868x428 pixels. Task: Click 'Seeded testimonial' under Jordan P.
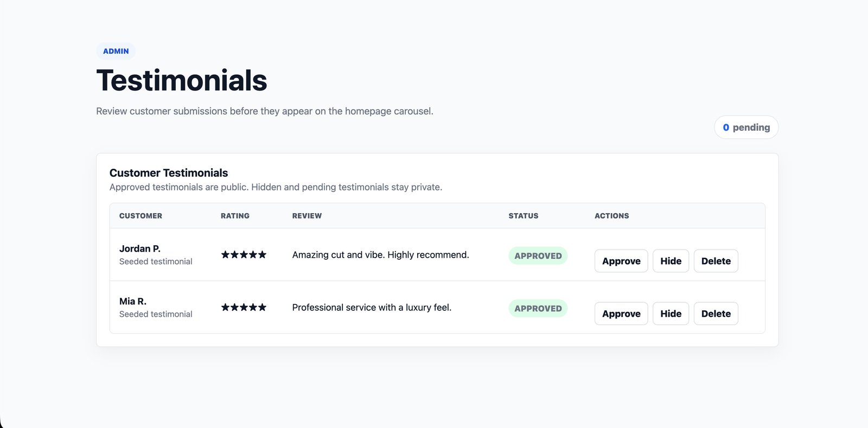tap(156, 261)
